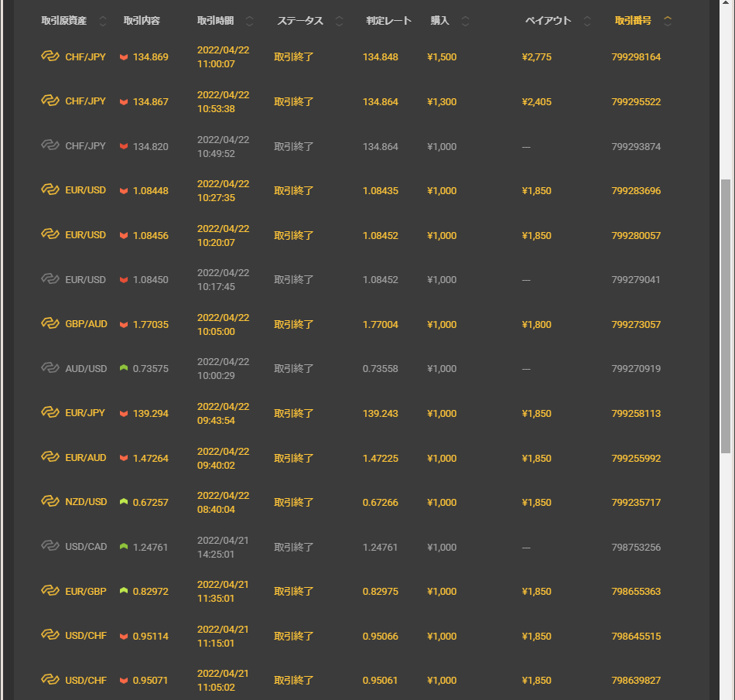The height and width of the screenshot is (700, 735).
Task: Click the green up arrow beside 0.67257
Action: 124,502
